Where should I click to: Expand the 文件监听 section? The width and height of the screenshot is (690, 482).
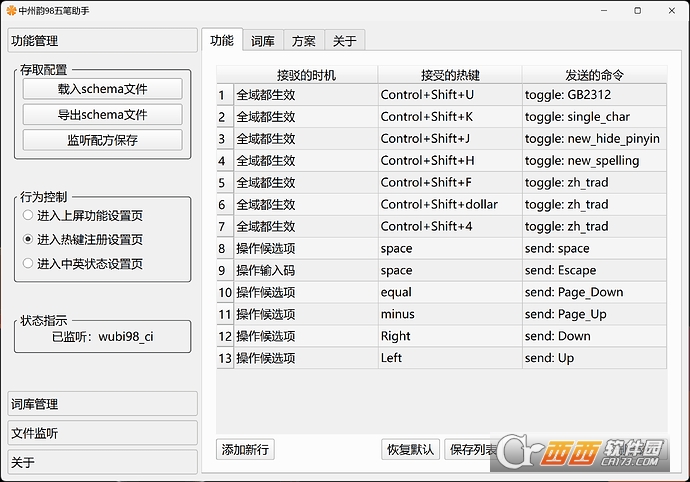click(x=102, y=433)
